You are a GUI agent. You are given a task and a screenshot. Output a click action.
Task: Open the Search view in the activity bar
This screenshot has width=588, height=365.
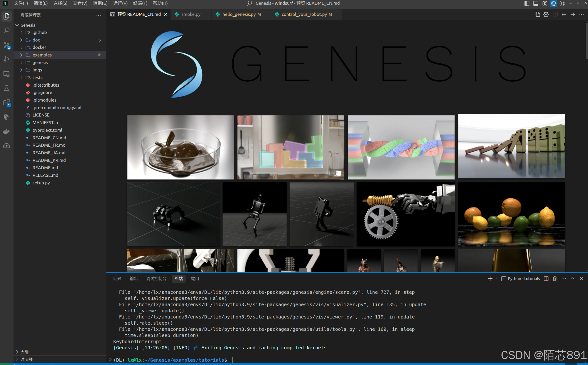(x=6, y=30)
